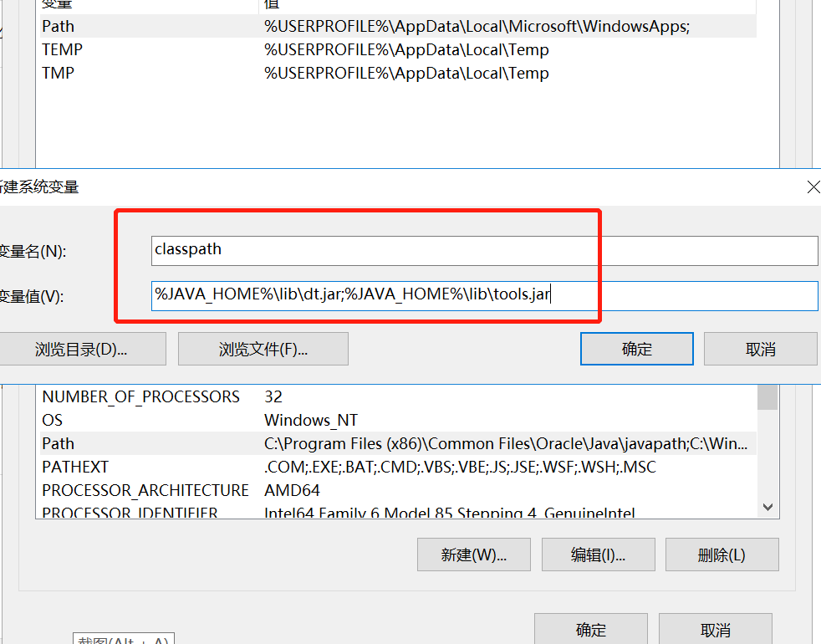Click 浏览目录(D)... button
The height and width of the screenshot is (644, 821).
[x=82, y=349]
